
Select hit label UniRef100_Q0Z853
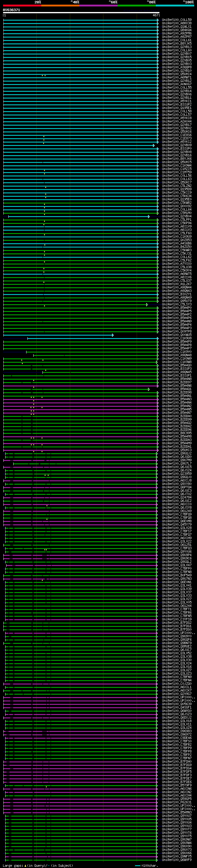coord(177,240)
